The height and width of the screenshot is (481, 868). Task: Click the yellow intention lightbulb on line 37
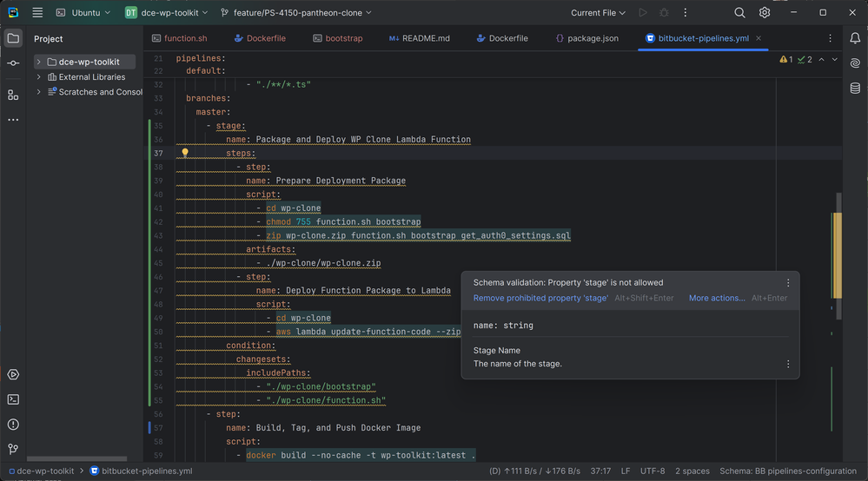point(185,153)
